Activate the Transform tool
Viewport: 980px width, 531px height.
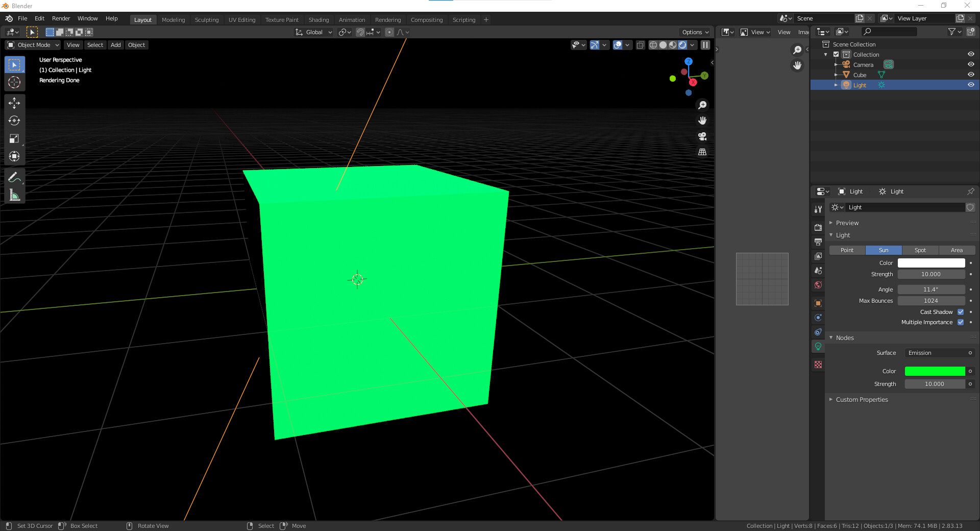pos(14,156)
